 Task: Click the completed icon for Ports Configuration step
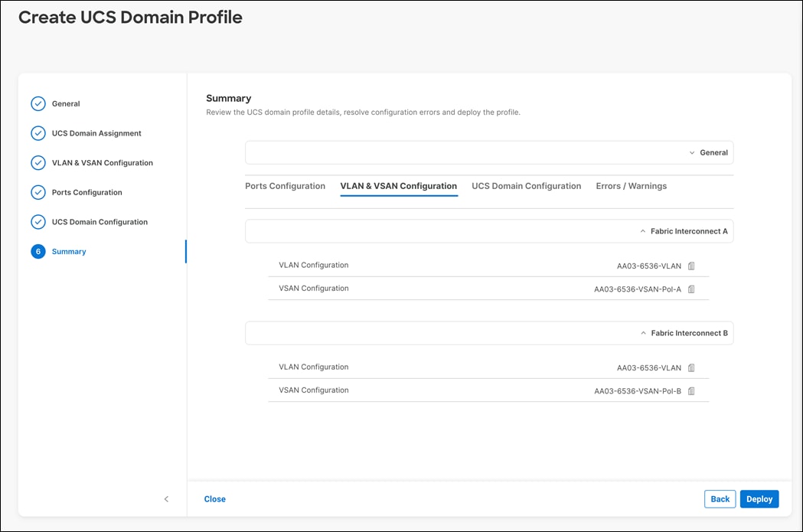coord(38,192)
